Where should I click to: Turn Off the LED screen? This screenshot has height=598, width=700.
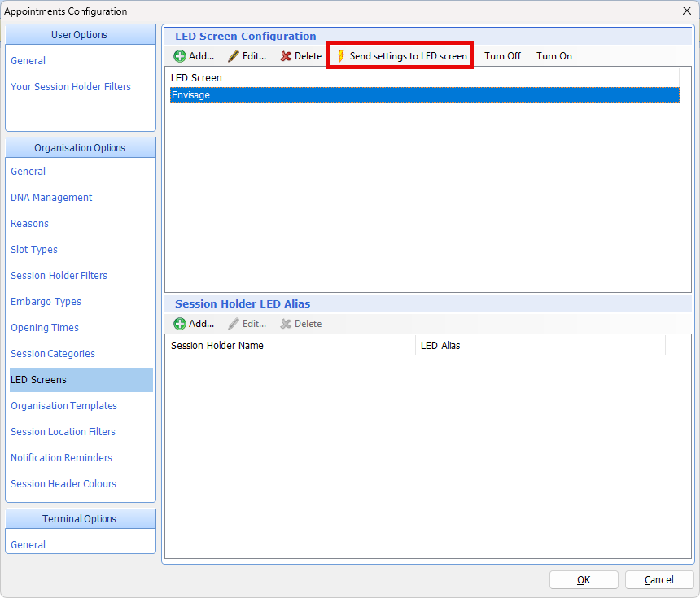point(502,56)
